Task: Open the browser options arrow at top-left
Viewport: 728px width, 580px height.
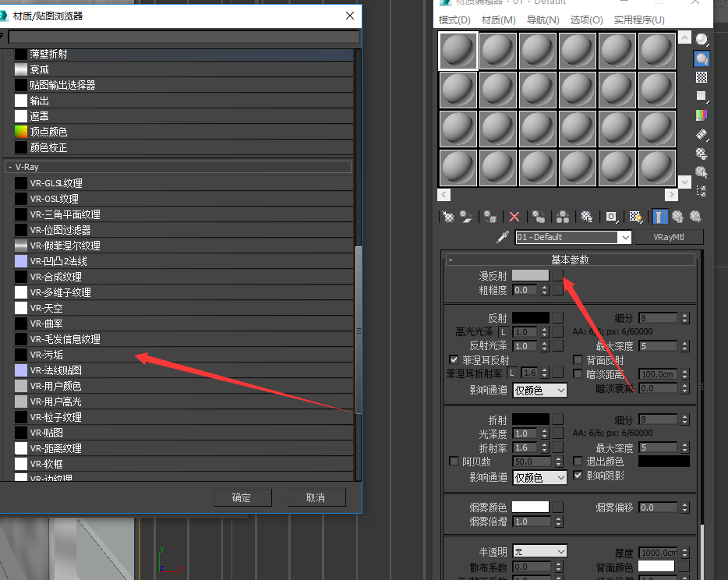Action: pos(2,36)
